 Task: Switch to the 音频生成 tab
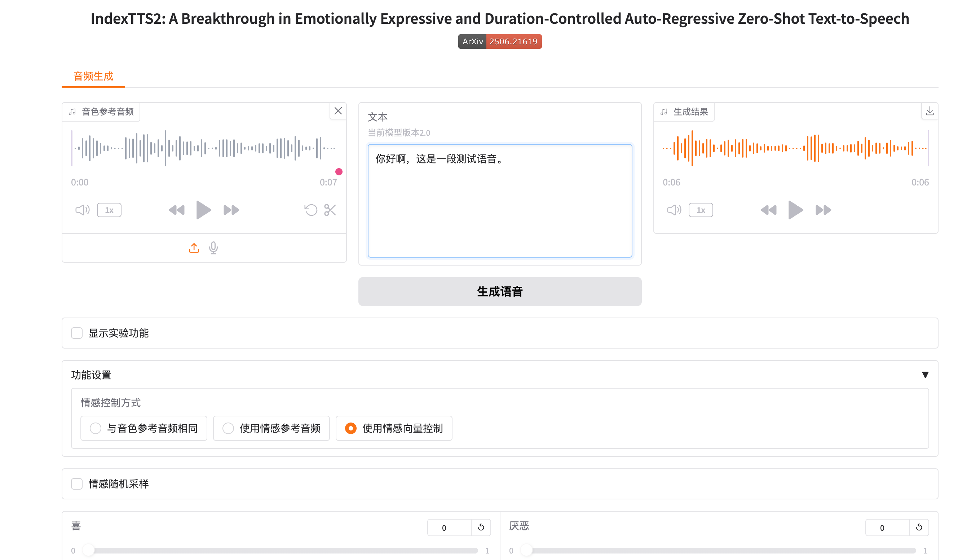point(93,76)
